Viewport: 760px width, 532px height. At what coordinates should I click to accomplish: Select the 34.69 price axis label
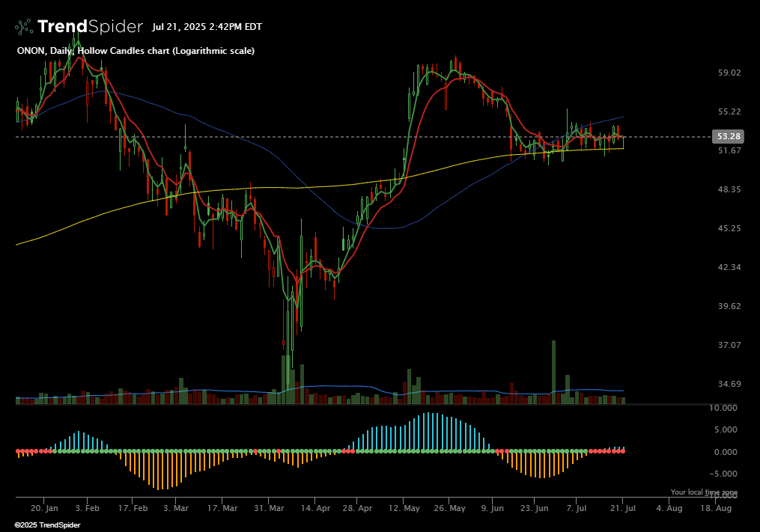point(729,384)
